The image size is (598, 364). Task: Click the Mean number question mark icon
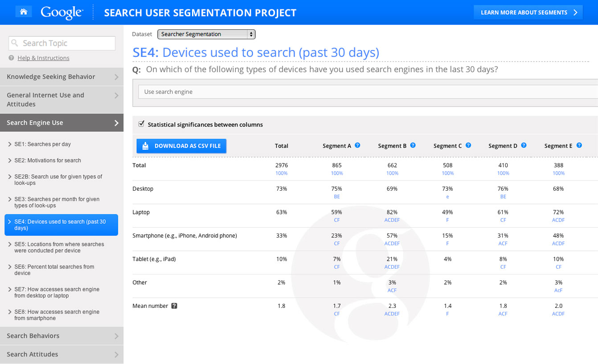click(174, 306)
